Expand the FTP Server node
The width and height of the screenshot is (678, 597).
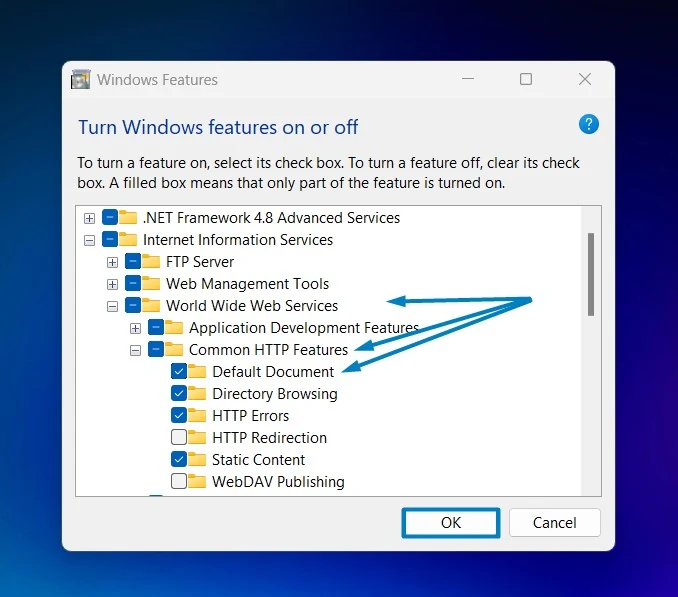tap(112, 262)
